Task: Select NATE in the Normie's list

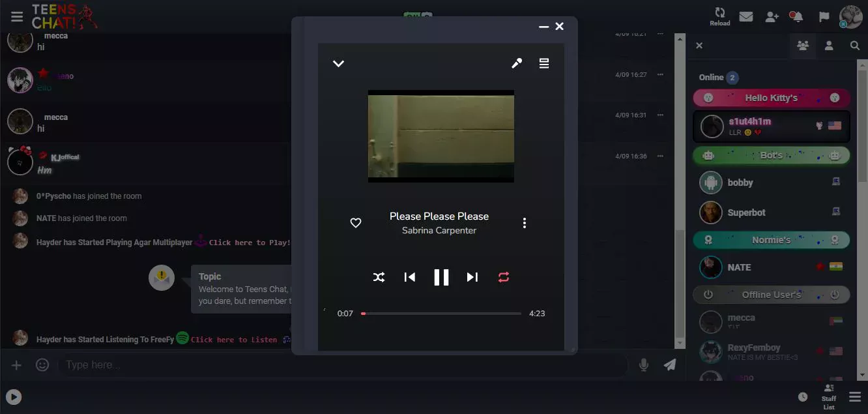Action: pyautogui.click(x=772, y=267)
